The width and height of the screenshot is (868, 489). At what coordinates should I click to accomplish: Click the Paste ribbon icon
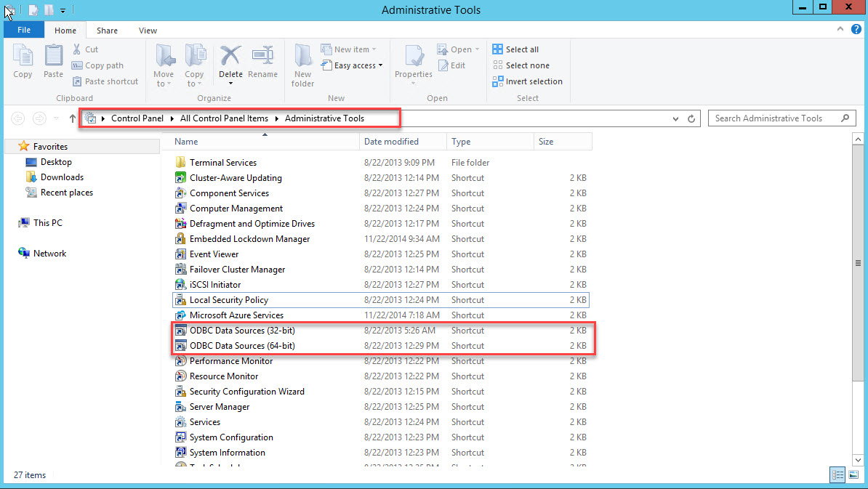pos(53,56)
